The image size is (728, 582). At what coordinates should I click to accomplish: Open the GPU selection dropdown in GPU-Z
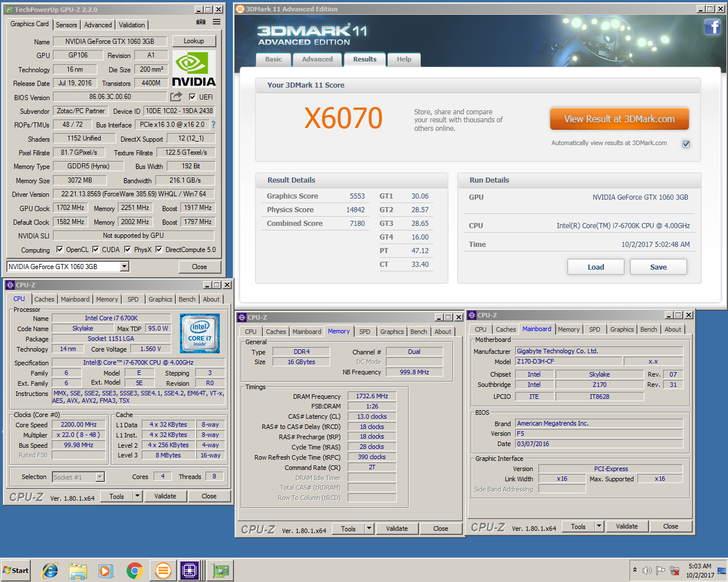(x=125, y=266)
